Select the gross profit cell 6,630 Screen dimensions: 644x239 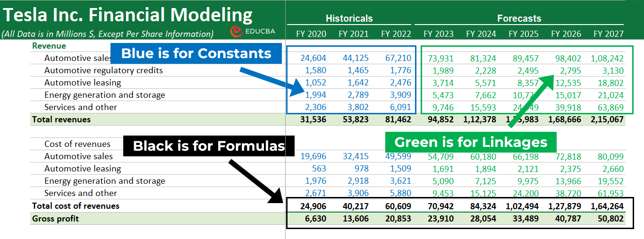click(315, 219)
